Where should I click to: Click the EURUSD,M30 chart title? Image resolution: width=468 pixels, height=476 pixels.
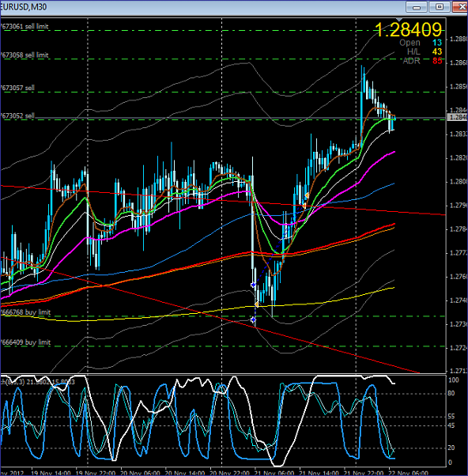click(x=24, y=6)
